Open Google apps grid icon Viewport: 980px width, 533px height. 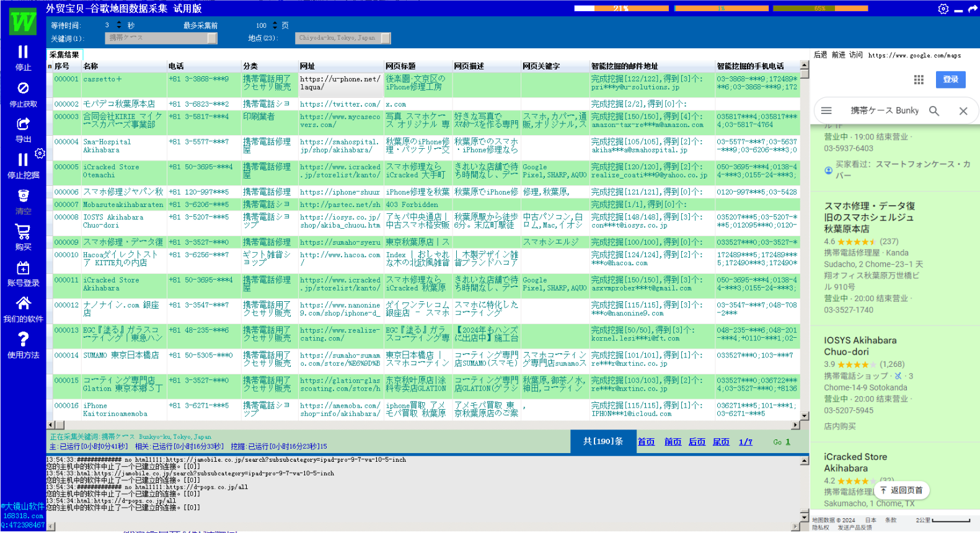[x=919, y=79]
